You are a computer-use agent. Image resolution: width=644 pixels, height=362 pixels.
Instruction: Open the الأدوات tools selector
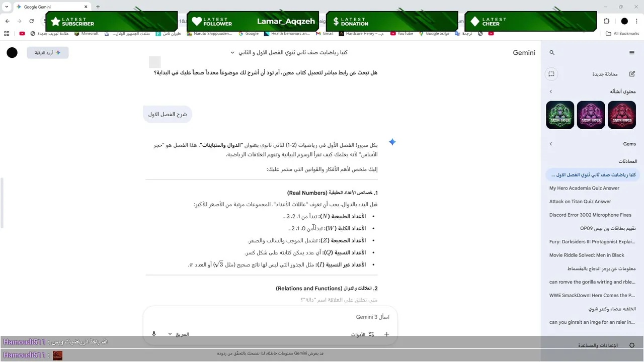point(363,334)
